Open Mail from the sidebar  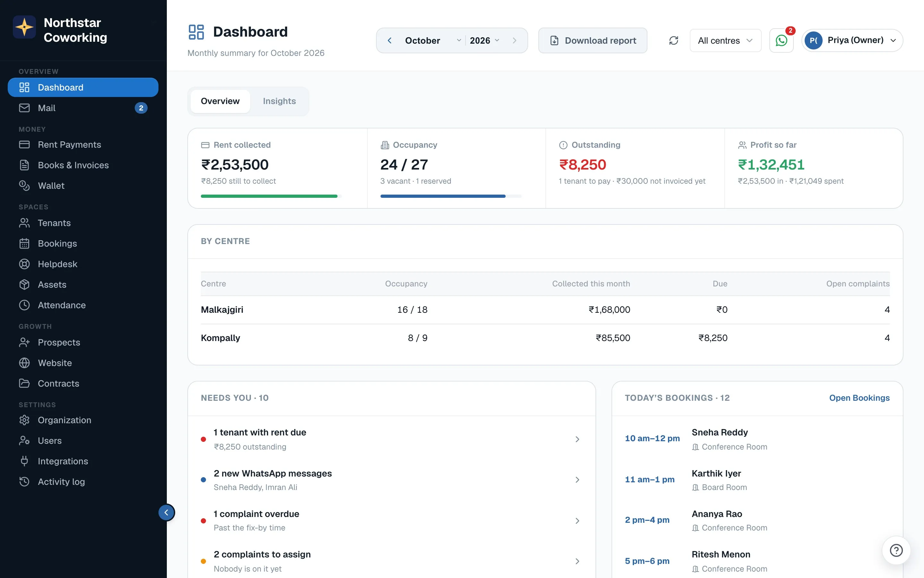click(83, 108)
